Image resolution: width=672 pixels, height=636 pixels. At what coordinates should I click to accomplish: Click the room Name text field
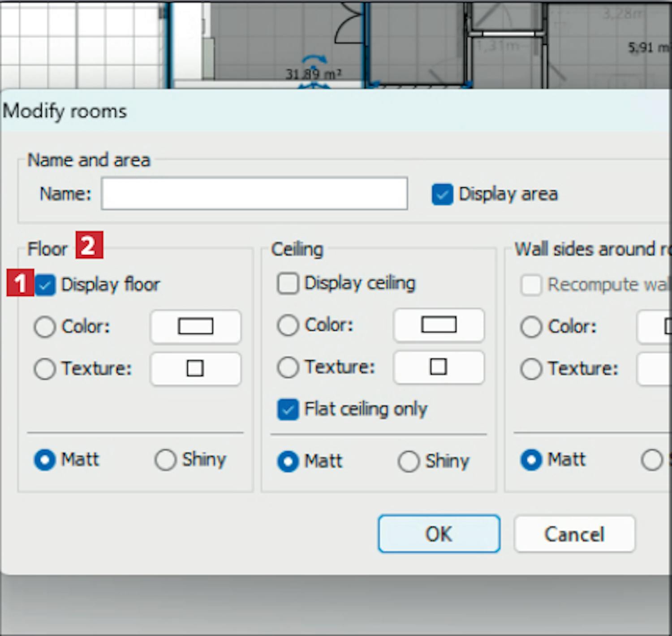254,194
